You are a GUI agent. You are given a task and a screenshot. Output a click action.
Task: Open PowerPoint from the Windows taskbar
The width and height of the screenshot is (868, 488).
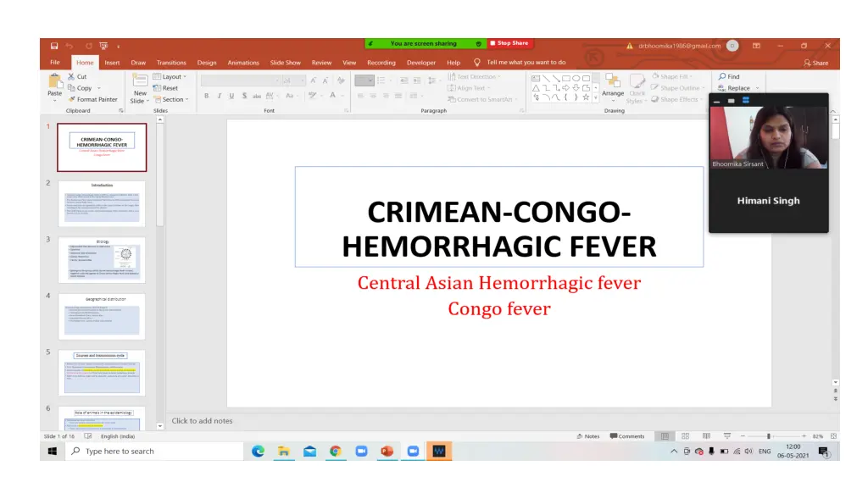click(x=387, y=451)
